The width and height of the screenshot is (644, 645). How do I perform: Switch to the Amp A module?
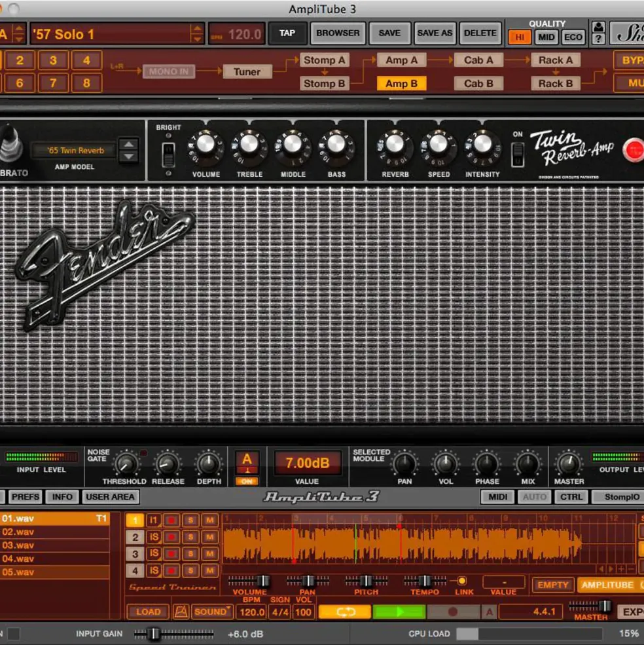401,60
